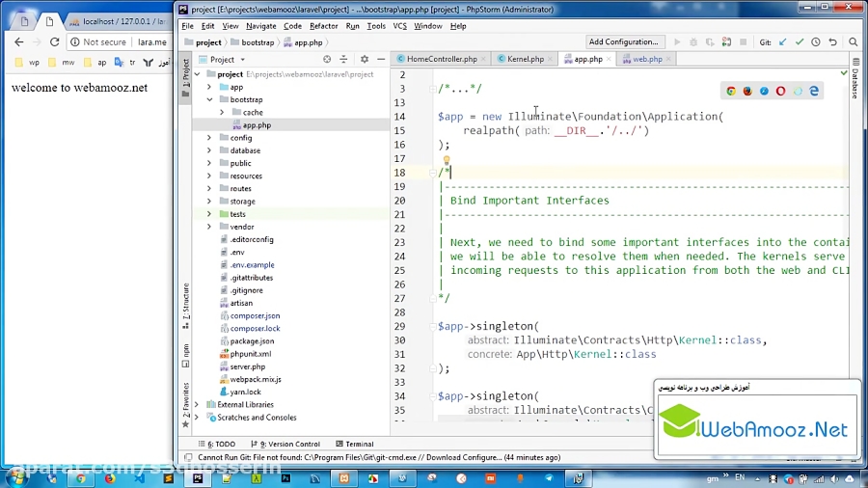Image resolution: width=868 pixels, height=488 pixels.
Task: Toggle the Database side tool window
Action: coord(854,83)
